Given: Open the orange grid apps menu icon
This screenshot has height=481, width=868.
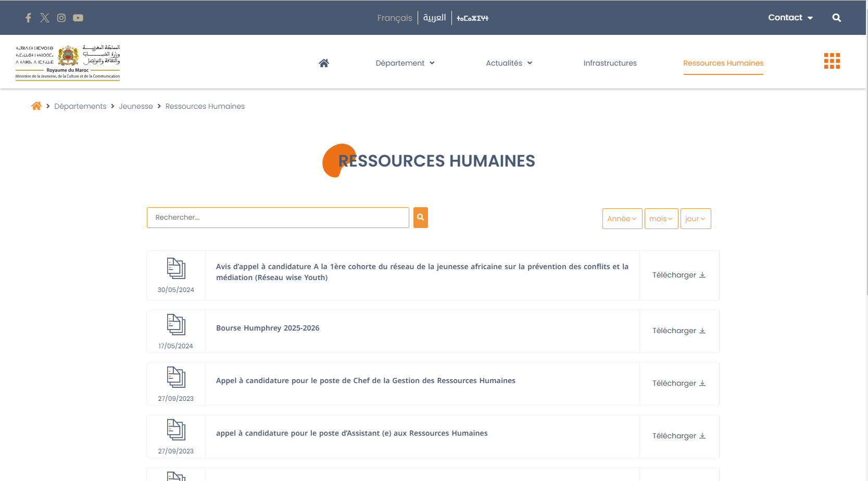Looking at the screenshot, I should 832,61.
